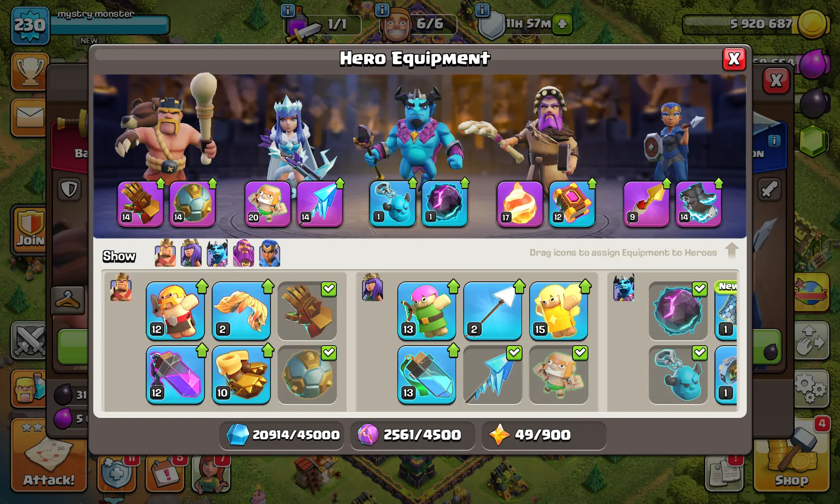Click the checked Frozen Arrow equipment
Screen dimensions: 840x504
tap(493, 375)
